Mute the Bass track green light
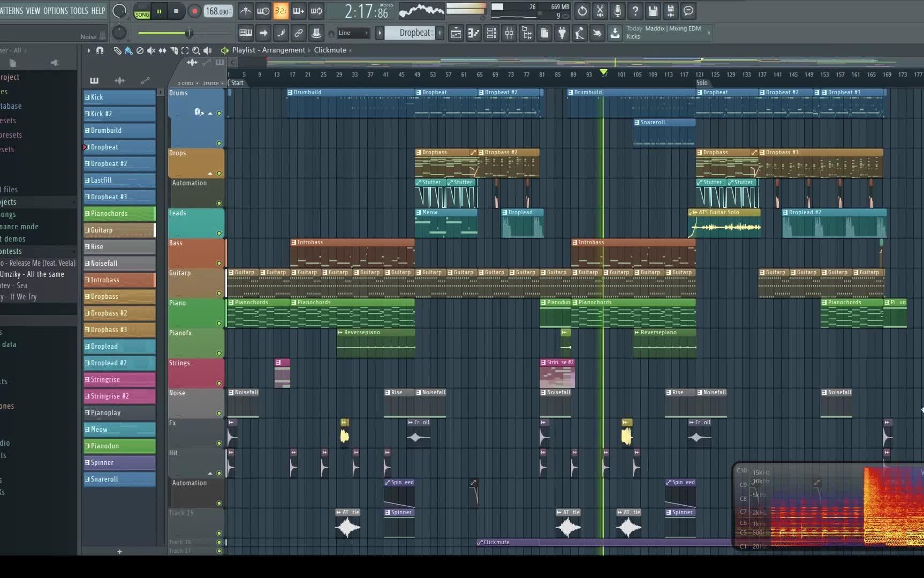 219,264
